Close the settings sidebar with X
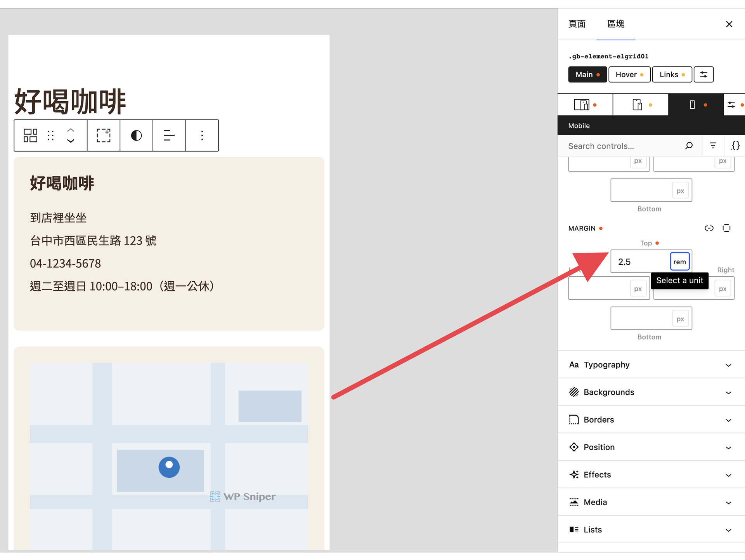 [729, 24]
